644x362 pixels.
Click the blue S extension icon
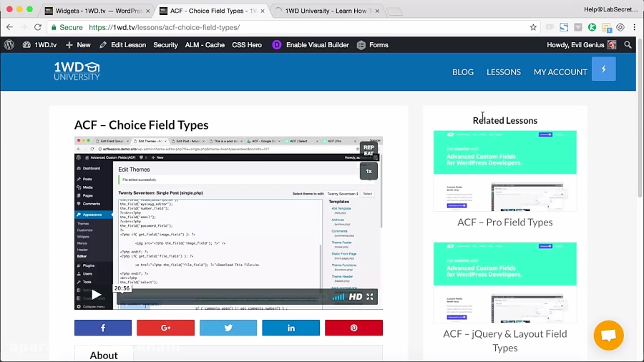coord(564,27)
